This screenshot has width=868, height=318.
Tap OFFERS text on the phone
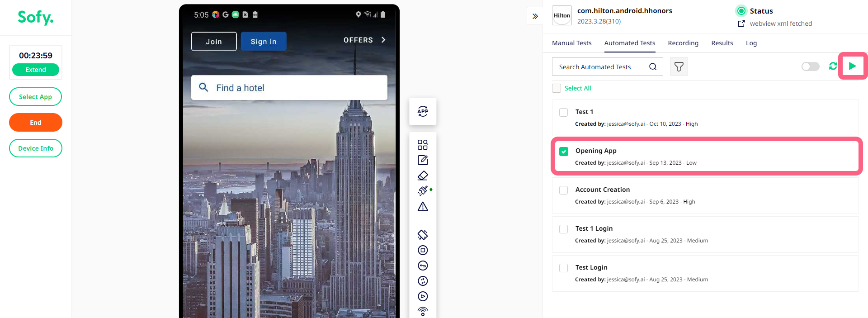click(358, 40)
